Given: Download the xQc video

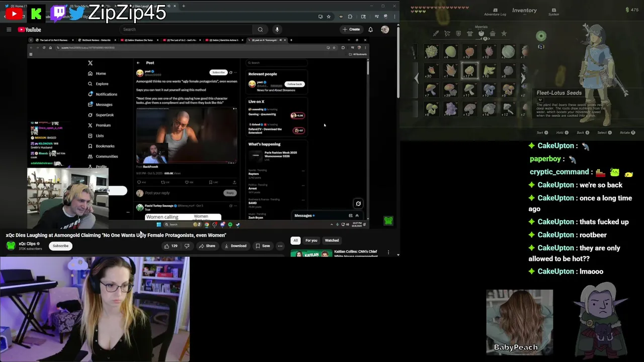Looking at the screenshot, I should click(x=235, y=246).
